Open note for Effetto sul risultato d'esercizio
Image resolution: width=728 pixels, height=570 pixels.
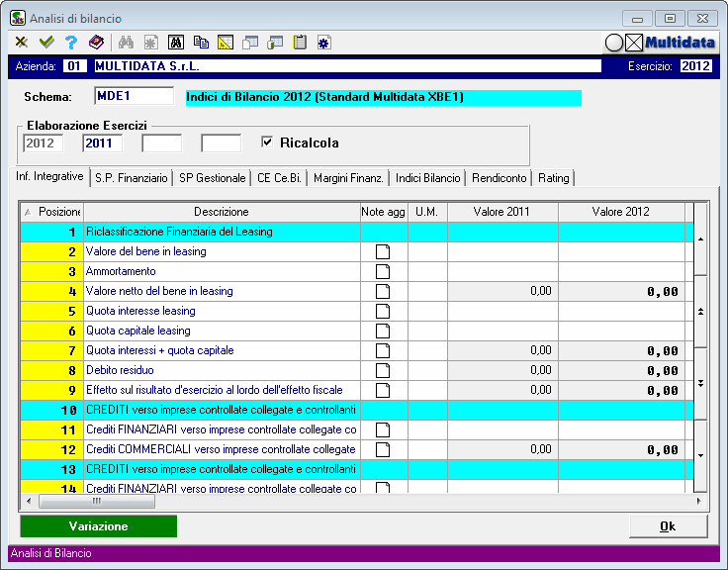[x=383, y=390]
